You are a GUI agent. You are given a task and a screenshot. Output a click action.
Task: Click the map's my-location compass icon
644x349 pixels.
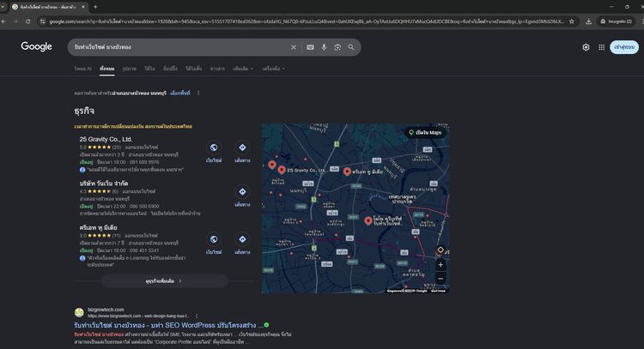click(440, 250)
